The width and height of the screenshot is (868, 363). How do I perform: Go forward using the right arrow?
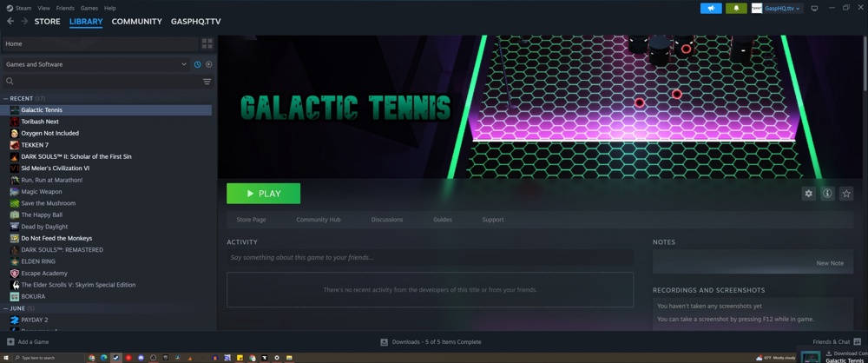pyautogui.click(x=24, y=21)
